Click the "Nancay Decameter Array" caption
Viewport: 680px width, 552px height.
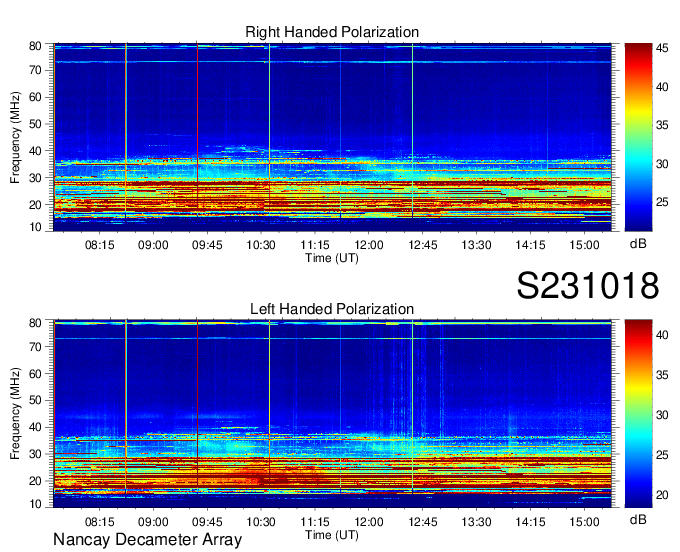[x=147, y=540]
